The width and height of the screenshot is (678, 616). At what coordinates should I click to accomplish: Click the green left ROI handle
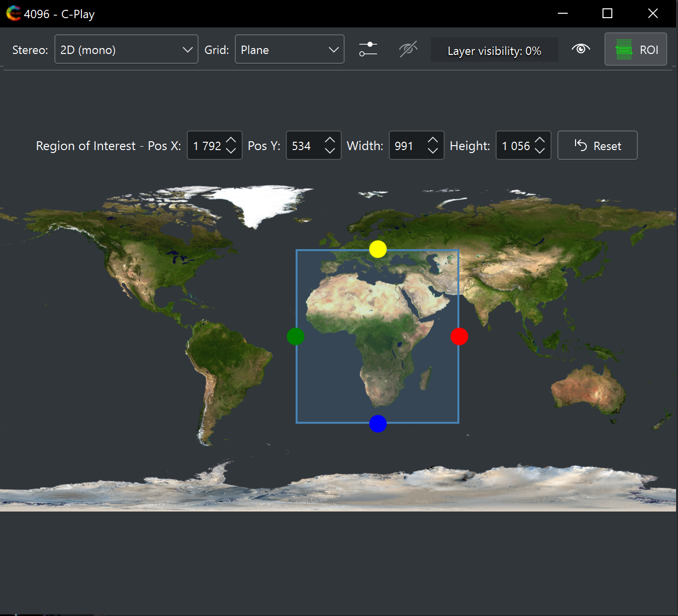pyautogui.click(x=296, y=336)
